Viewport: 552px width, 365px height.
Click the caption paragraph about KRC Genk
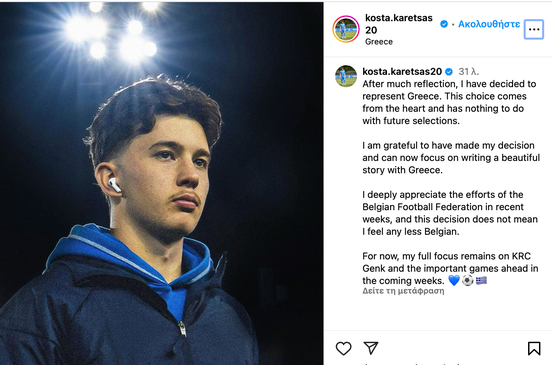click(450, 268)
